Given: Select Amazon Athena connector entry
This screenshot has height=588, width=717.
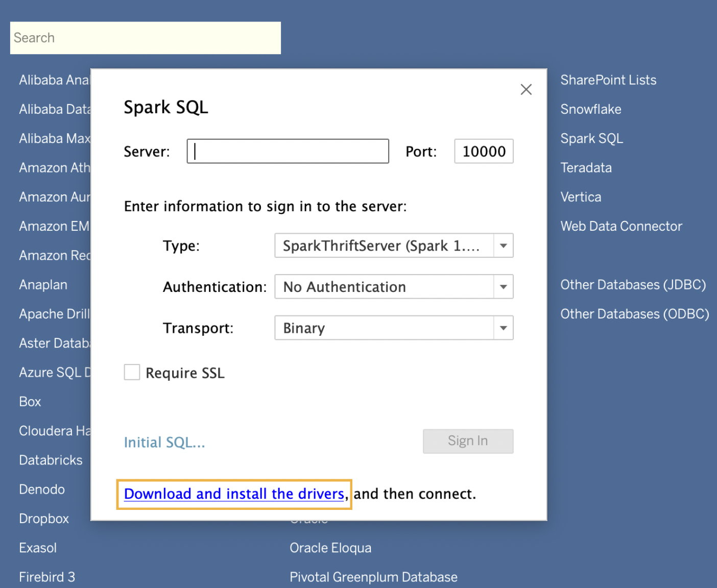Looking at the screenshot, I should point(55,167).
